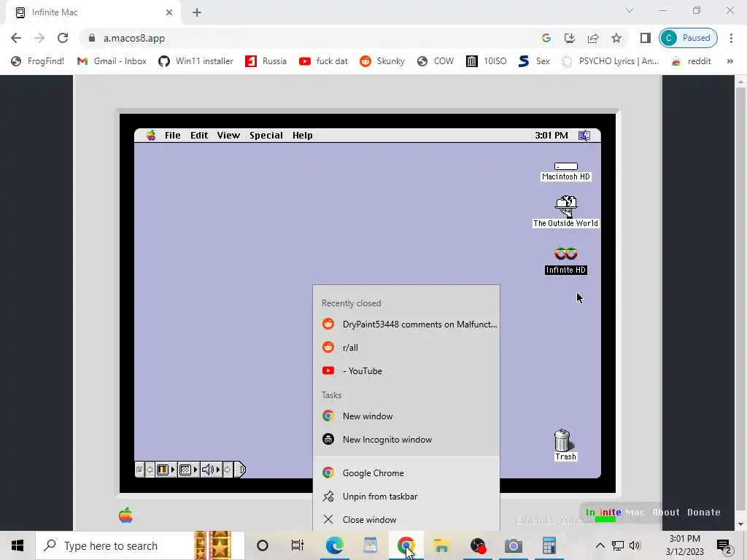The image size is (747, 560).
Task: Open the Russia bookmark
Action: click(x=266, y=61)
